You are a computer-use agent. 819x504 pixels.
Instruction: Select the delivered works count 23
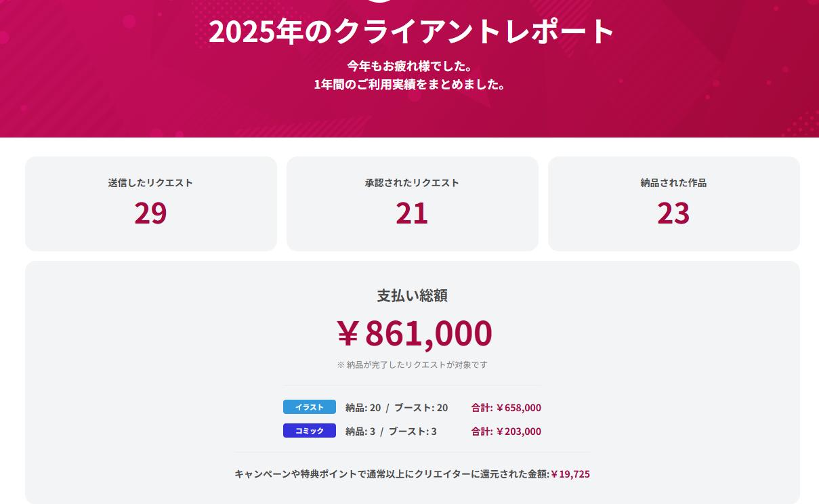pyautogui.click(x=673, y=213)
